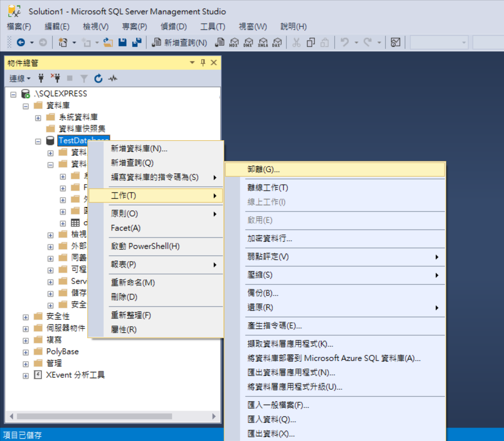
Task: Open a new MDX query
Action: 234,43
